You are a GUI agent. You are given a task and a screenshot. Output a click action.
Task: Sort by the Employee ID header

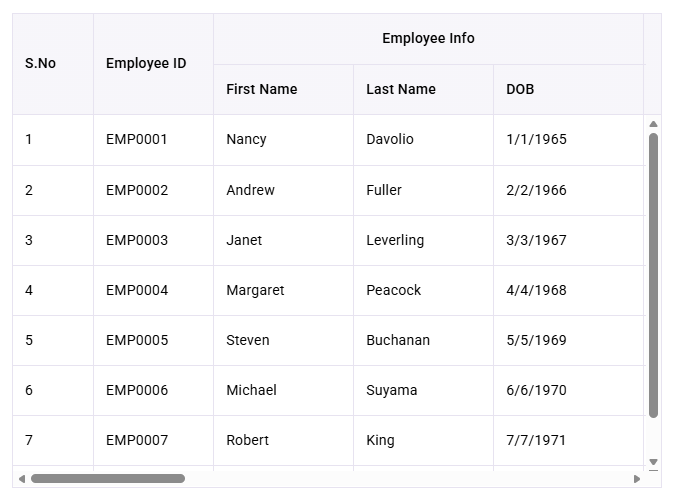click(x=153, y=64)
